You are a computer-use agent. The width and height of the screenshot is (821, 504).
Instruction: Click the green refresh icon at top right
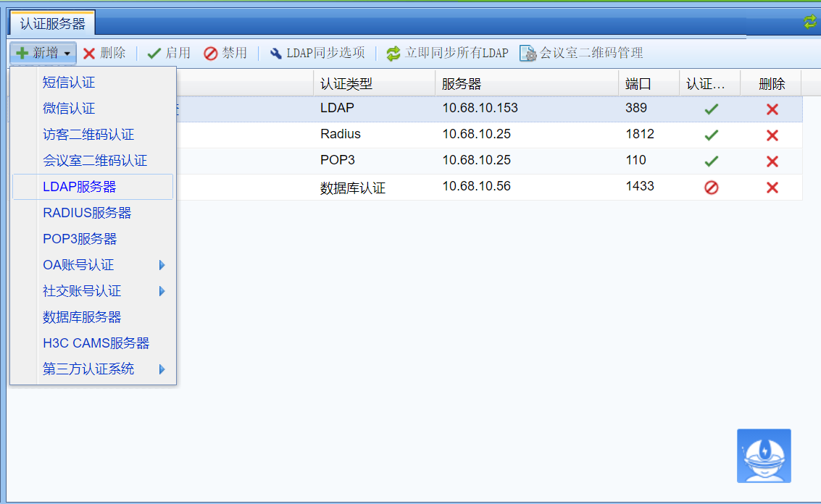pos(809,22)
